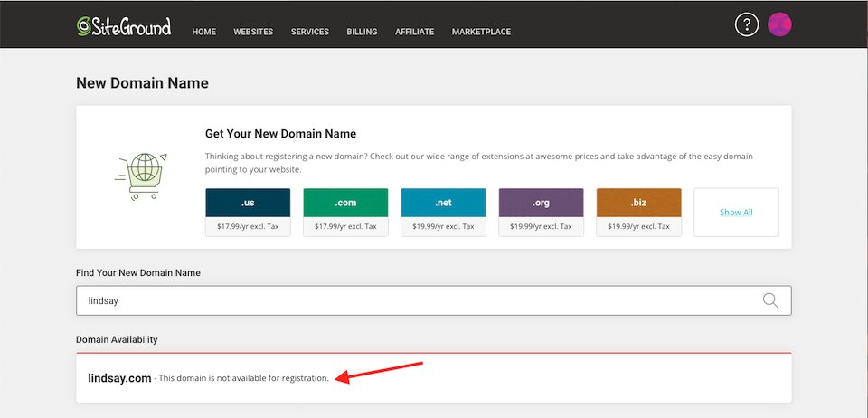
Task: Pick the blue .net extension tile
Action: pyautogui.click(x=443, y=204)
